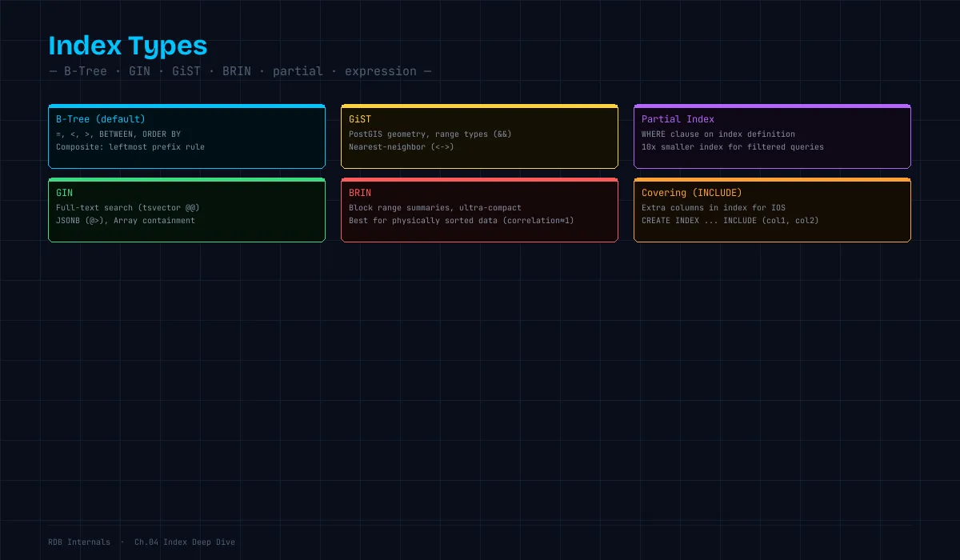
Task: Click 'JSONB (@>), Array containment' line
Action: 126,221
